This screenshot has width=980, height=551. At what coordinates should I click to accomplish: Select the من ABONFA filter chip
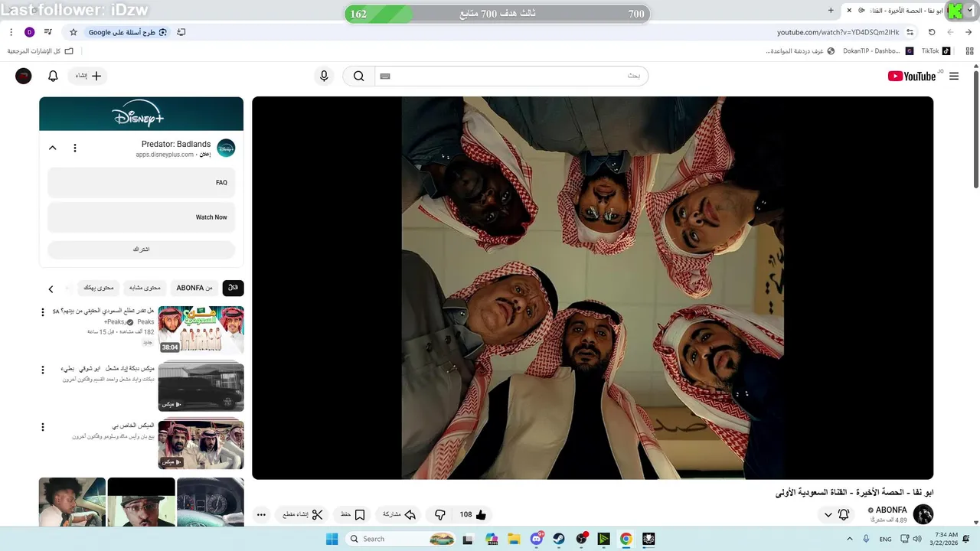194,288
